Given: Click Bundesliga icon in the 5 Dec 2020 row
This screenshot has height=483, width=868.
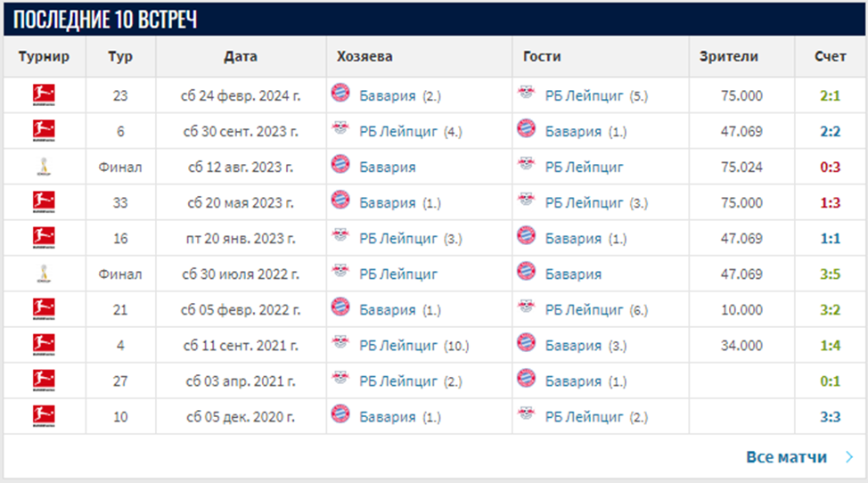Looking at the screenshot, I should [x=44, y=415].
